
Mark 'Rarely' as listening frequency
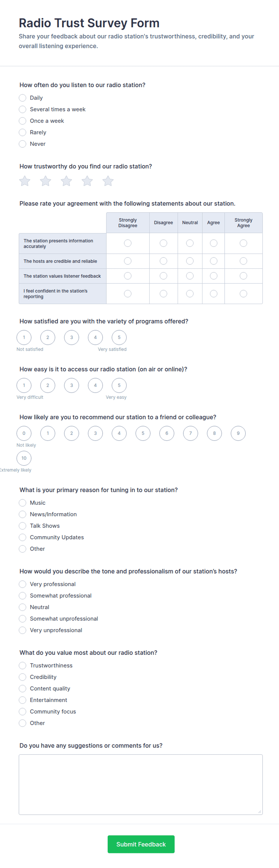(x=22, y=132)
